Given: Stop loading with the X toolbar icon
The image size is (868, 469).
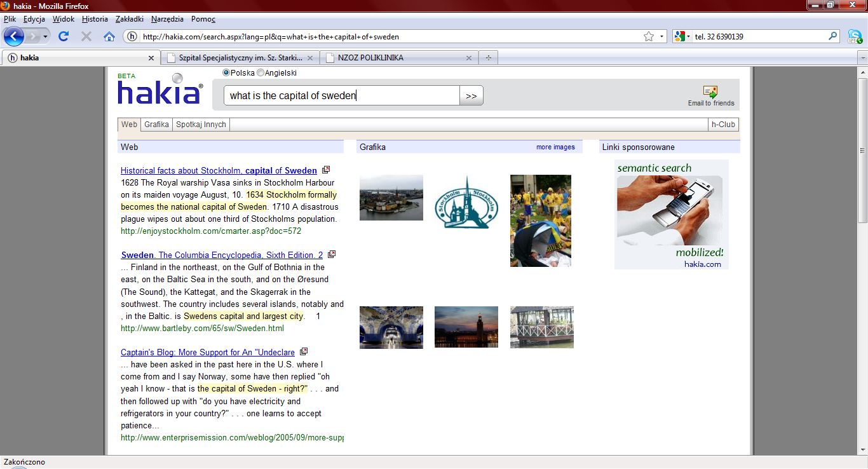Looking at the screenshot, I should (86, 37).
